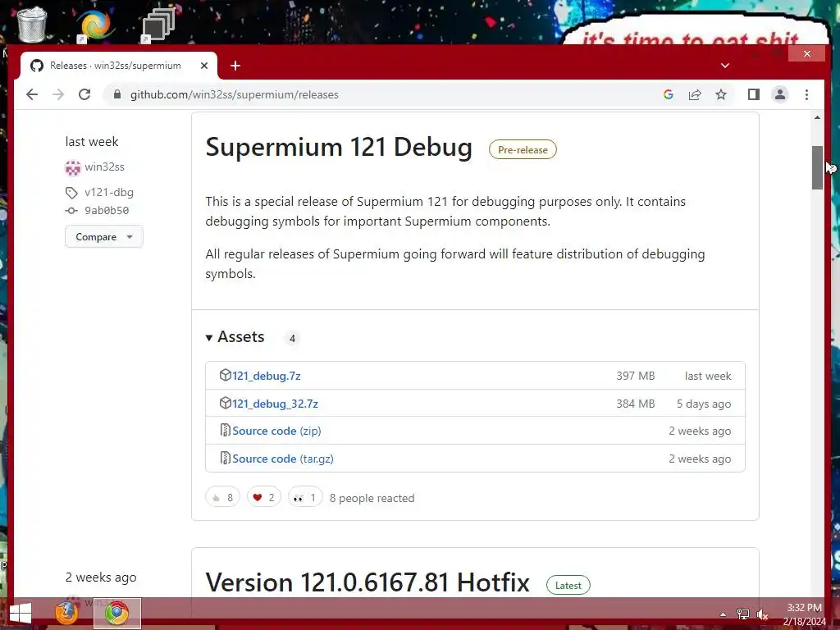Image resolution: width=840 pixels, height=630 pixels.
Task: Select the Supermium browser taskbar icon
Action: [116, 614]
